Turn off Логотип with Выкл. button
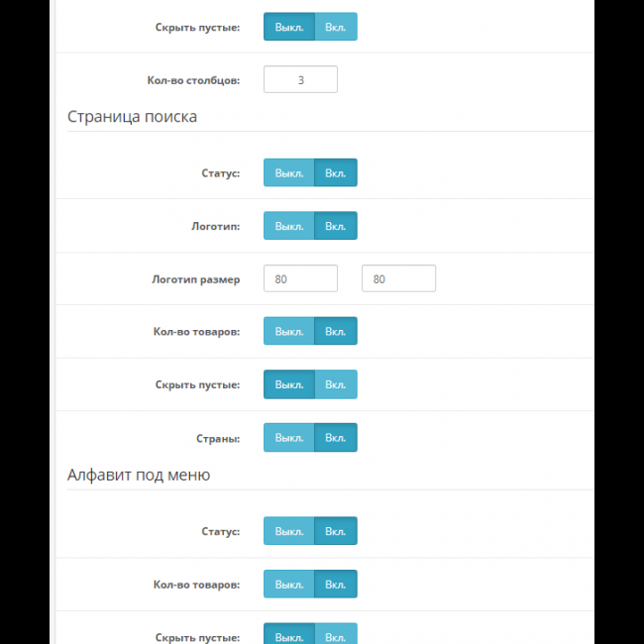This screenshot has height=644, width=644. (x=288, y=226)
